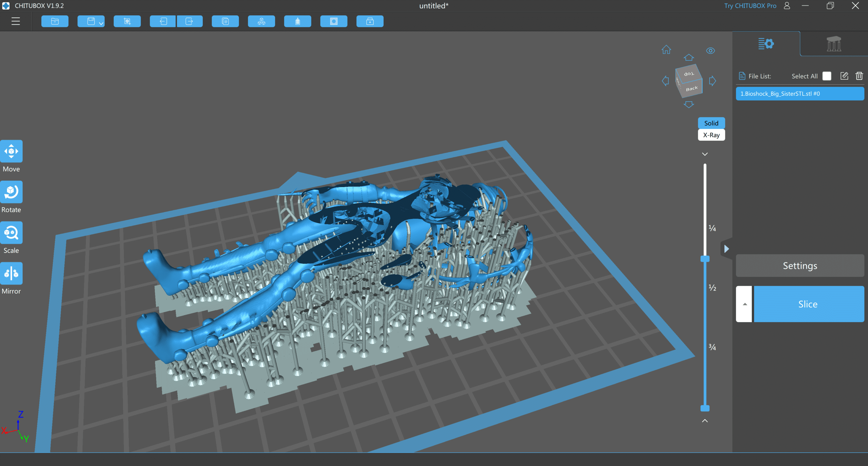Select the Scale tool
868x466 pixels.
[x=11, y=233]
